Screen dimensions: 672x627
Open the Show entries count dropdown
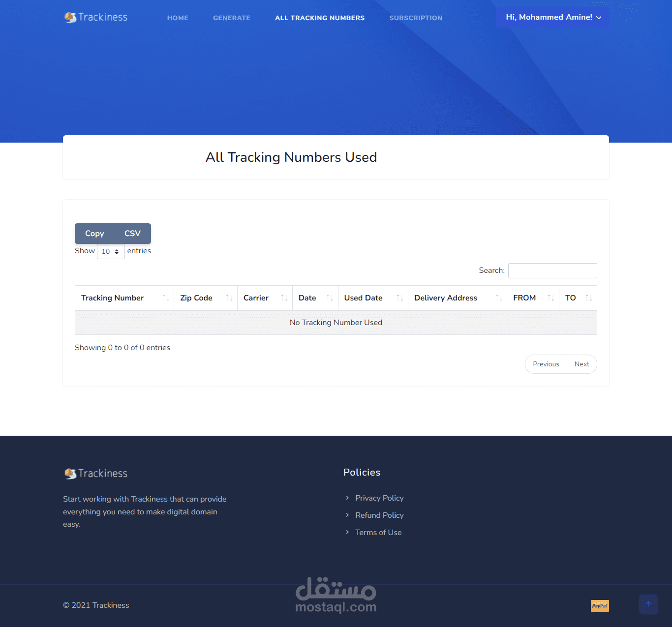[111, 251]
